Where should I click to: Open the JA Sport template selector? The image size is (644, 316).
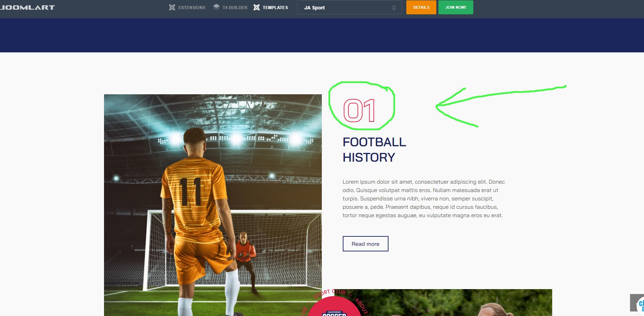[349, 7]
